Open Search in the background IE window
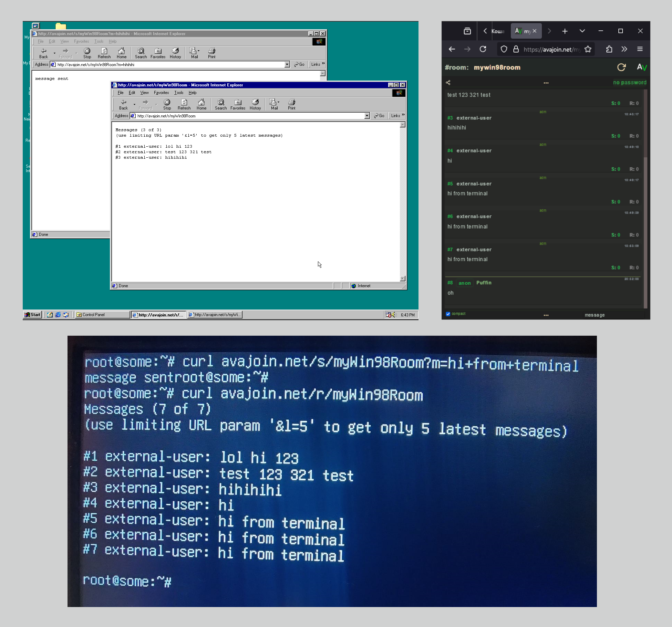 (141, 53)
